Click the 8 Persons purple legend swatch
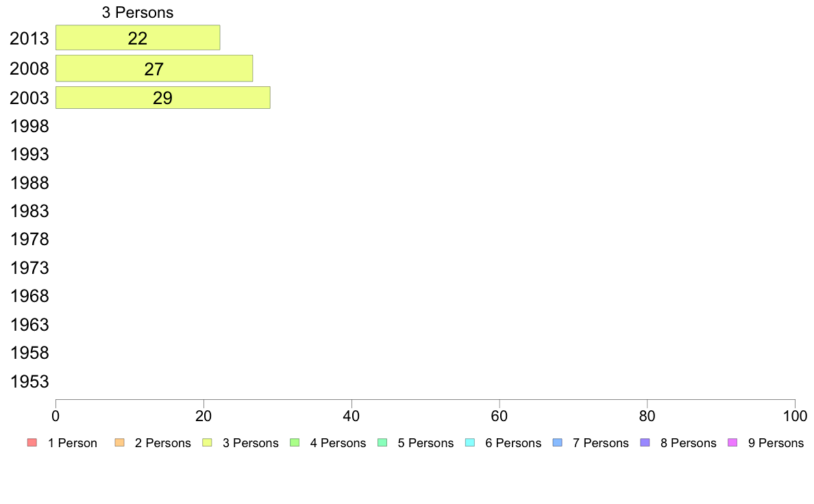The image size is (814, 504). (645, 443)
